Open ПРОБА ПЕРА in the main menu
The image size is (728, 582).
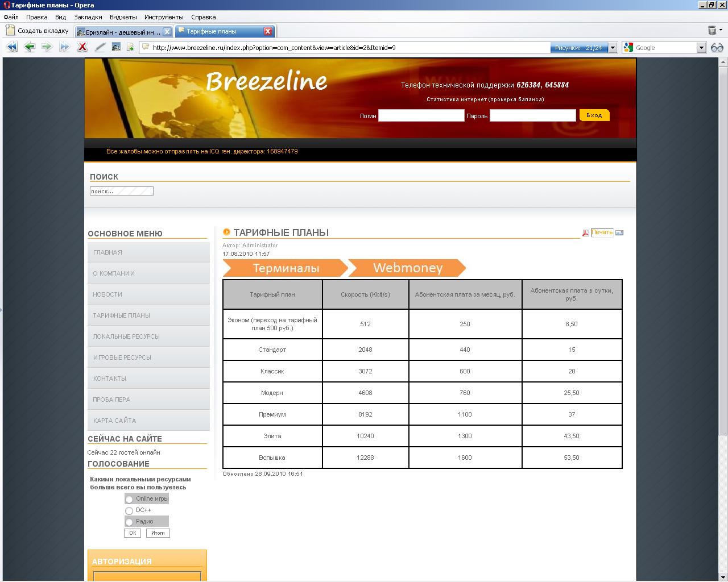(x=148, y=400)
